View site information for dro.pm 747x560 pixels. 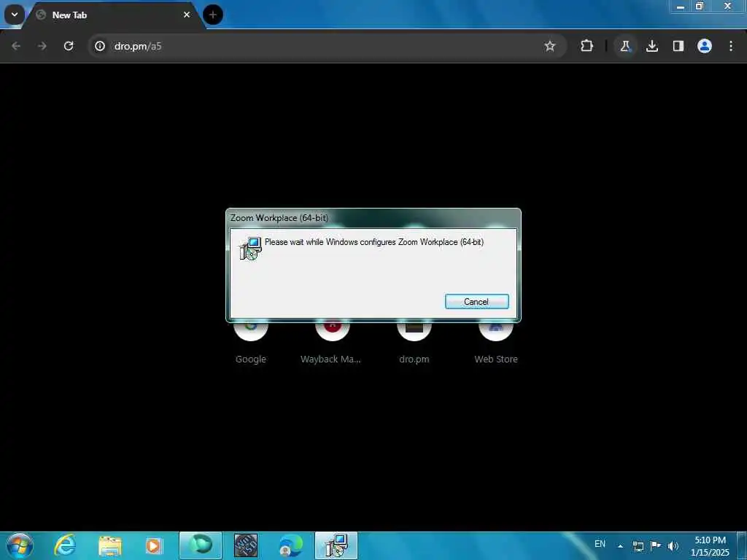click(x=99, y=46)
